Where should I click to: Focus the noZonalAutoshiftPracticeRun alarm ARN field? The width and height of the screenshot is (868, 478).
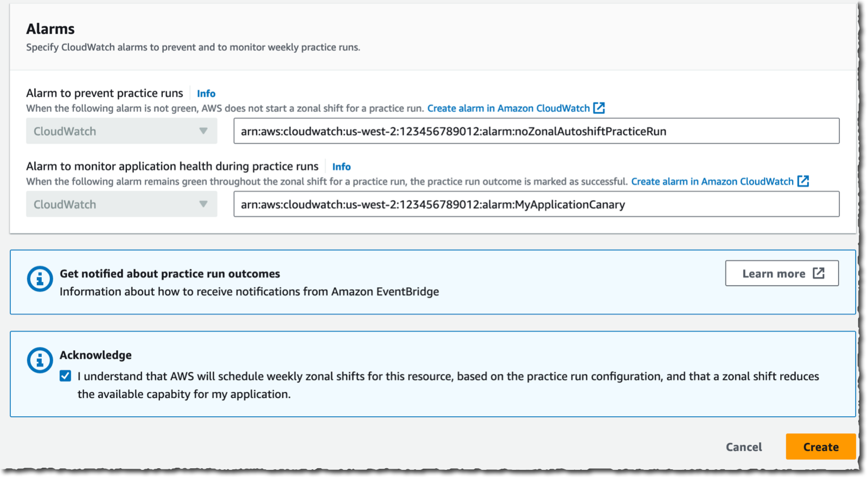(537, 131)
